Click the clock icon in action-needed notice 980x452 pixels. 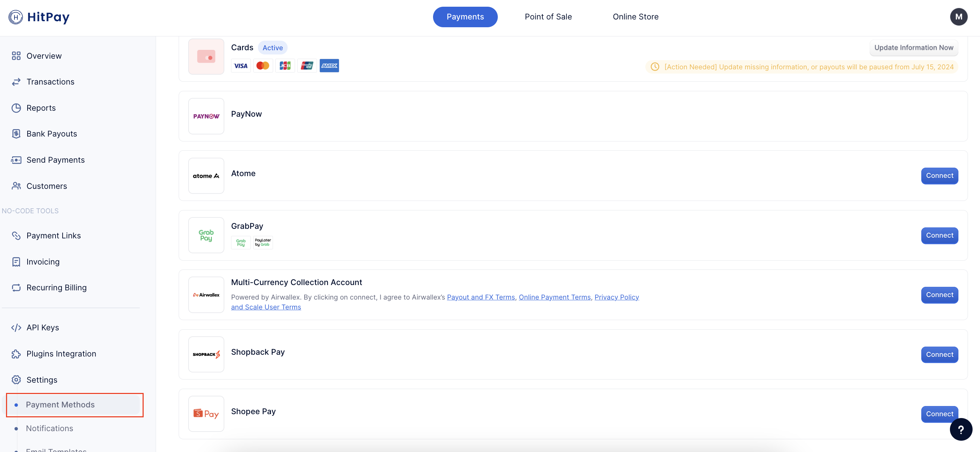pos(655,67)
